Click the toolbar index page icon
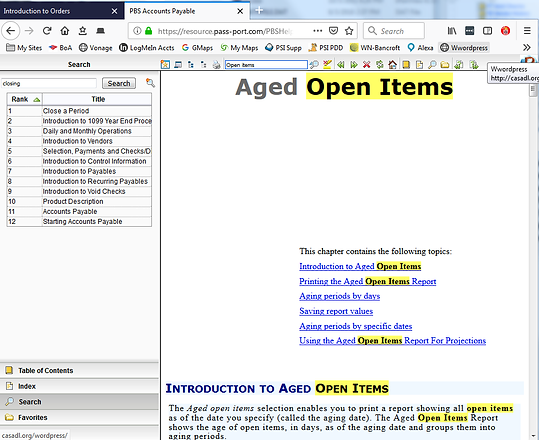 point(419,65)
